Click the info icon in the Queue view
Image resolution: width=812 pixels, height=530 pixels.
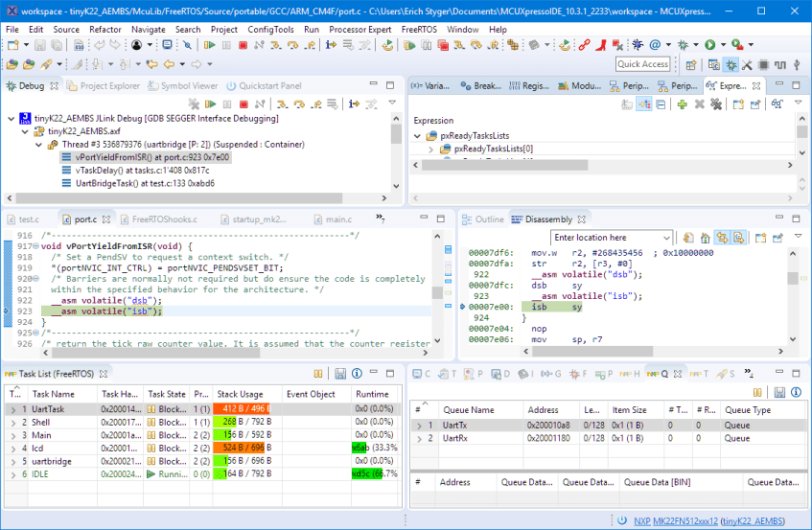[x=796, y=392]
